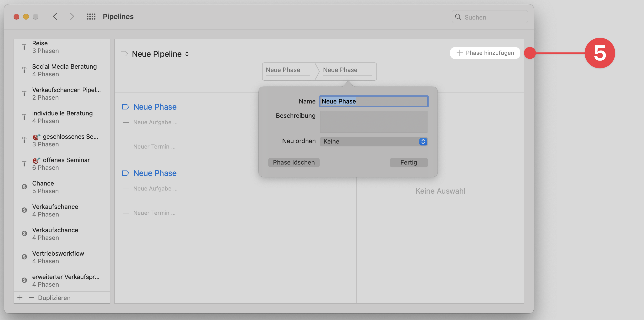The height and width of the screenshot is (320, 644).
Task: Click the plus icon to add a new pipeline
Action: 20,298
